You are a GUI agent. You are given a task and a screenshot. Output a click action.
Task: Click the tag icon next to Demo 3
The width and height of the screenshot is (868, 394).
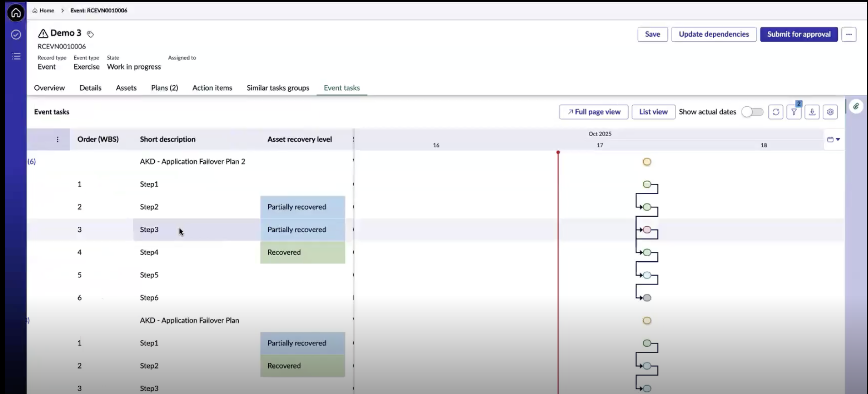click(x=90, y=34)
